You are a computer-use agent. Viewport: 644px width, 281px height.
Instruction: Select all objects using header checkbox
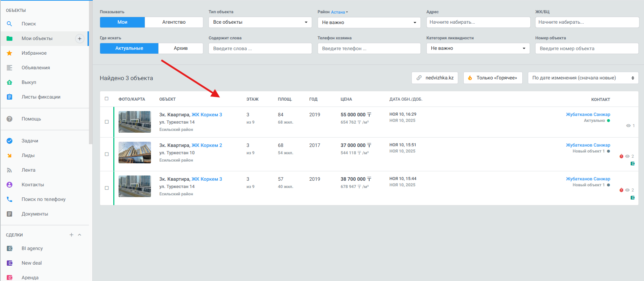click(107, 99)
